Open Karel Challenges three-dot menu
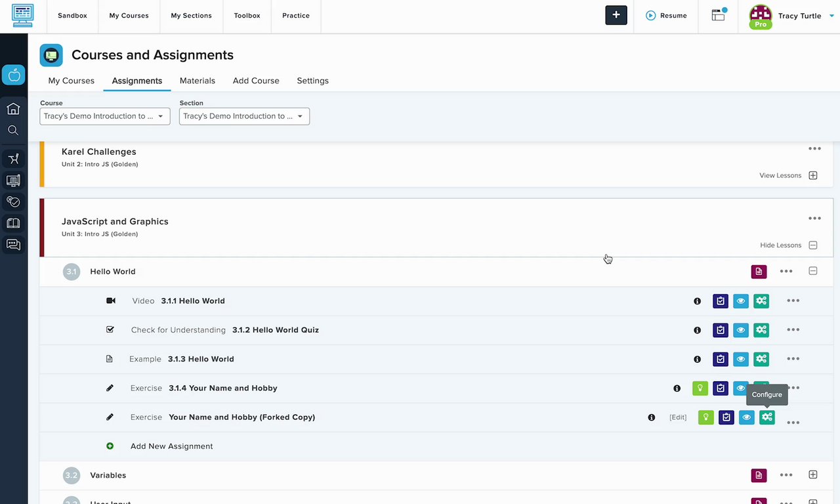The height and width of the screenshot is (504, 840). 814,149
